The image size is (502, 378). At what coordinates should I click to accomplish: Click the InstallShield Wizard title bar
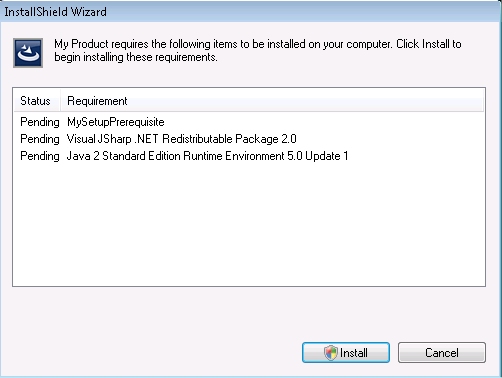point(251,12)
